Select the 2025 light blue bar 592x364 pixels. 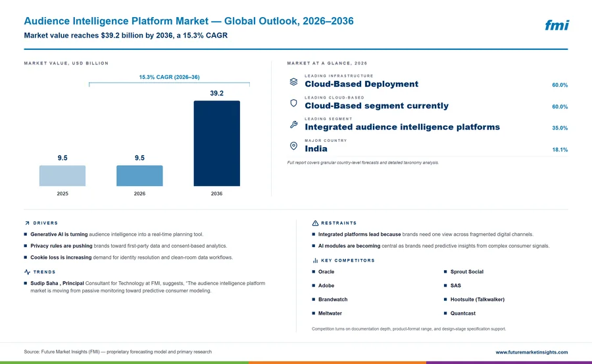(62, 175)
